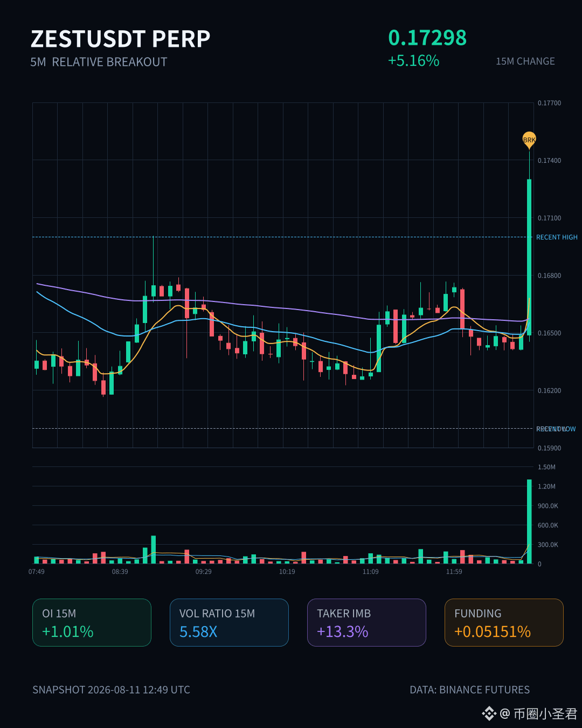
Task: Click the OI 15M stat card
Action: click(92, 622)
